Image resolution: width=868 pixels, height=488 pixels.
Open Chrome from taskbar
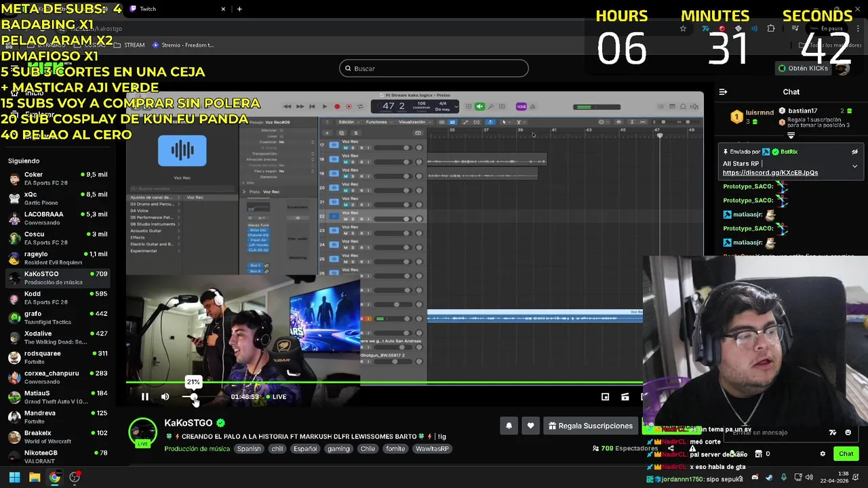point(54,477)
